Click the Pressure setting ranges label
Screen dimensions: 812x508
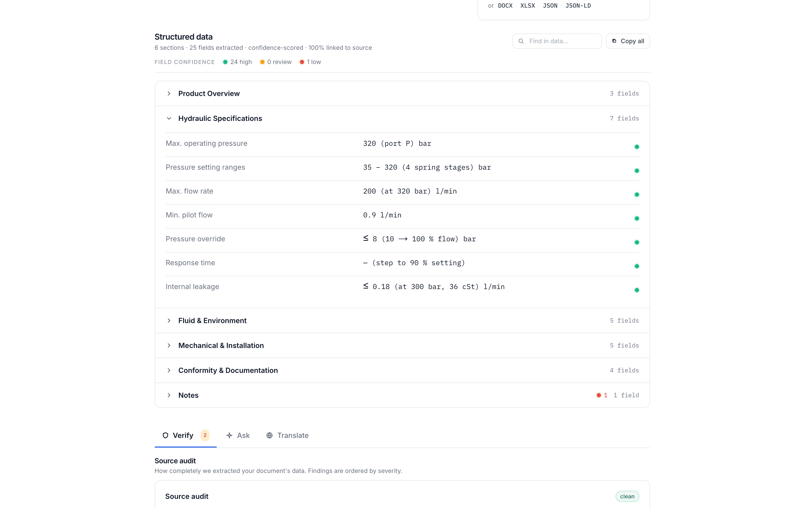click(205, 167)
